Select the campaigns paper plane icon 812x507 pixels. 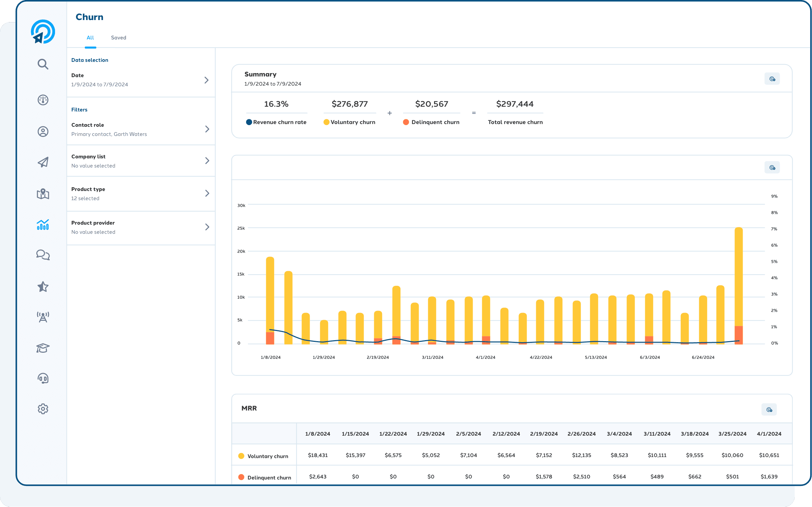pos(43,162)
